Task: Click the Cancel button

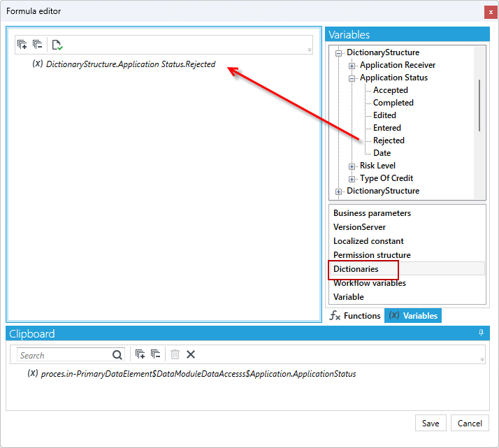Action: pyautogui.click(x=470, y=423)
